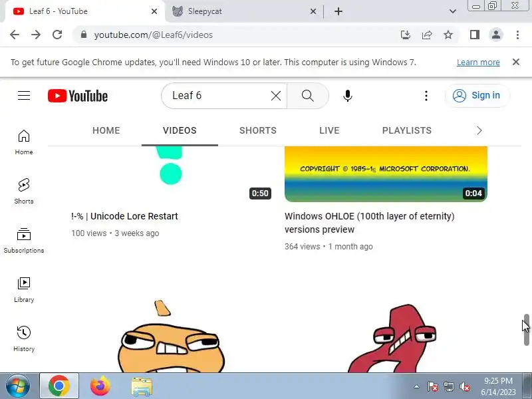This screenshot has height=399, width=532.
Task: Launch Firefox from the taskbar
Action: [100, 386]
